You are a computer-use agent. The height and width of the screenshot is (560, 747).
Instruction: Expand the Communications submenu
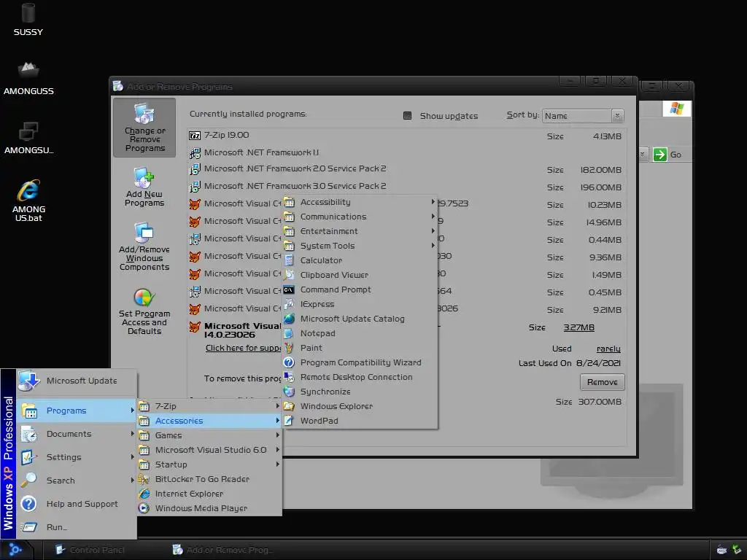pos(360,217)
